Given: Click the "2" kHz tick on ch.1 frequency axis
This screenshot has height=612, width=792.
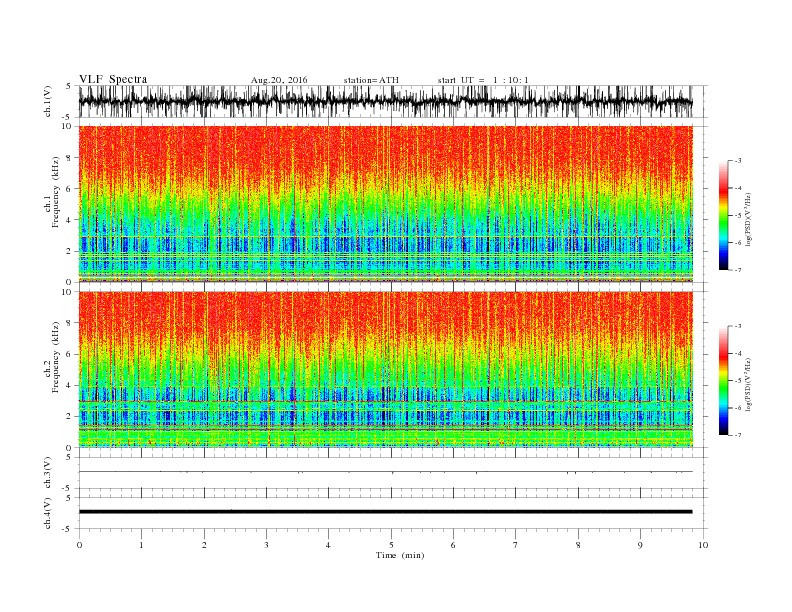Looking at the screenshot, I should tap(69, 251).
